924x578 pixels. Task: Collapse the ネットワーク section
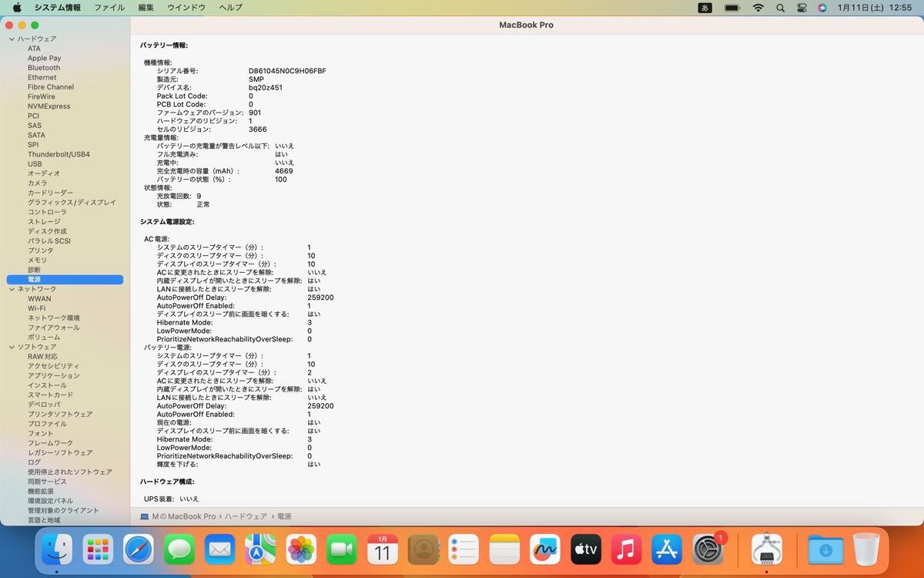(12, 289)
